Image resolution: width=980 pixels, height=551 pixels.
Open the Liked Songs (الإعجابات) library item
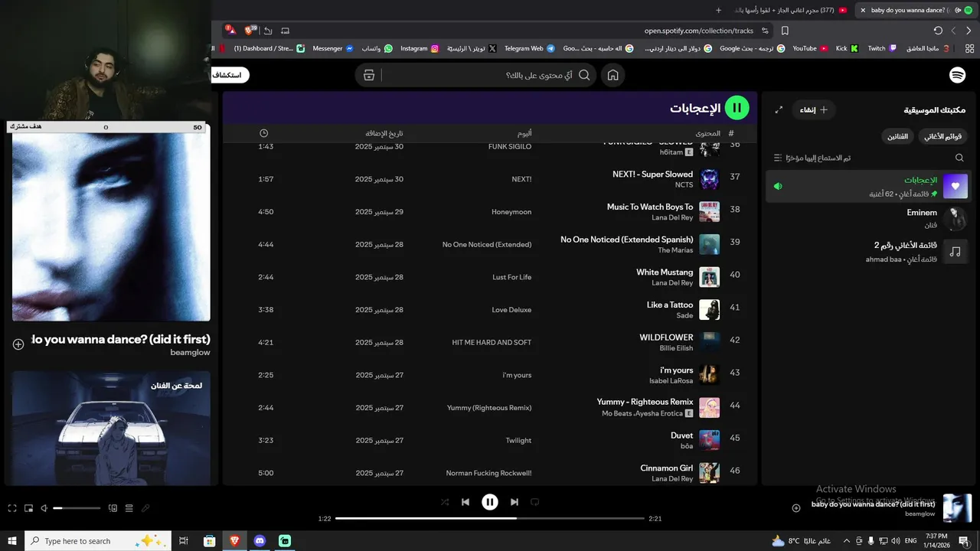coord(867,186)
